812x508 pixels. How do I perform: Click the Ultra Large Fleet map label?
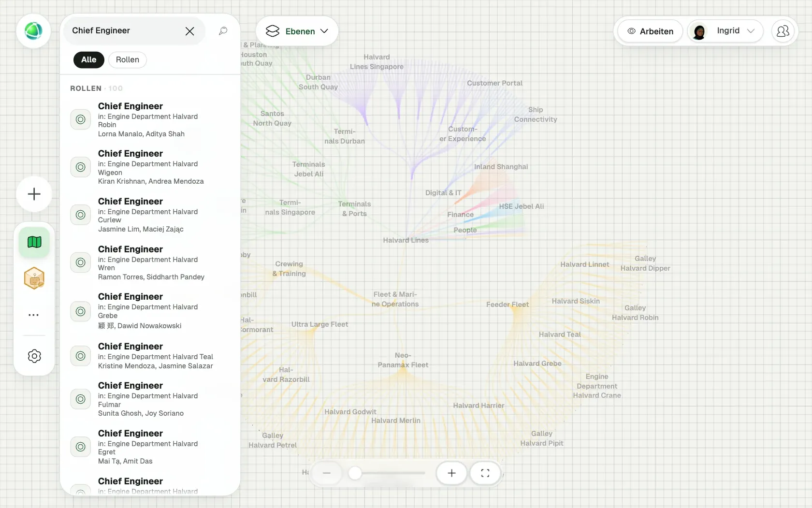[319, 324]
